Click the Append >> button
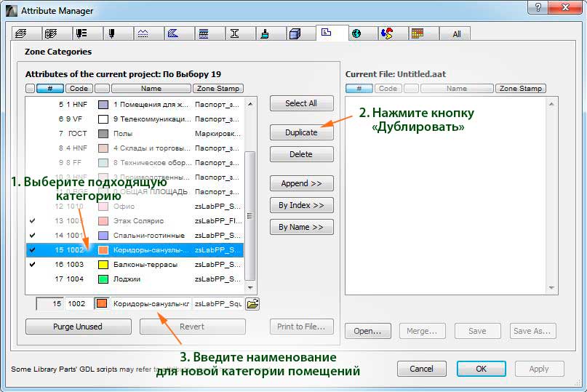 (301, 183)
